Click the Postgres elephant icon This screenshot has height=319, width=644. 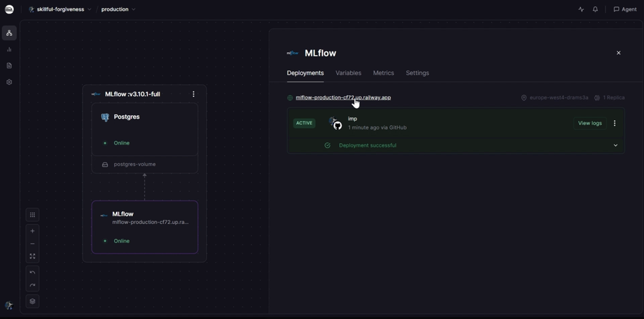pos(105,117)
